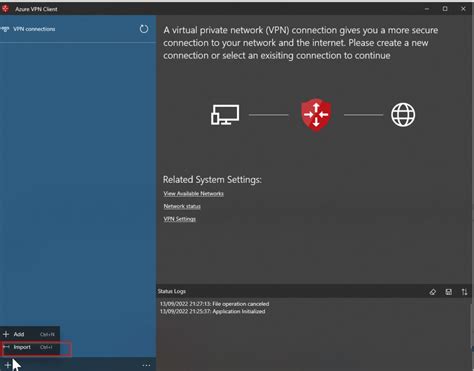474x371 pixels.
Task: Open View Available Networks link
Action: [x=193, y=194]
